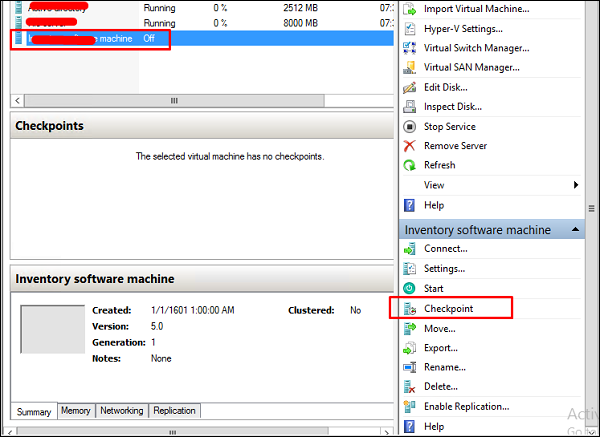
Task: Click the green Start power icon
Action: tap(409, 288)
